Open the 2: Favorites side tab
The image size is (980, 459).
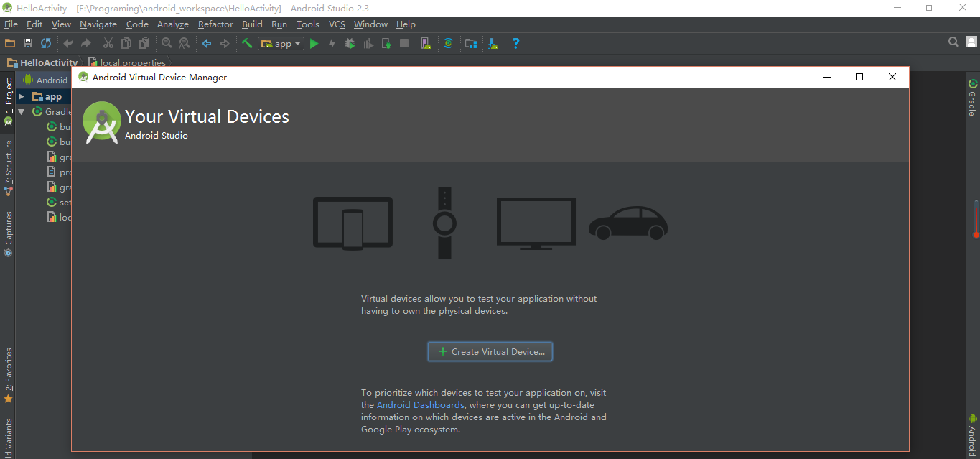[8, 375]
